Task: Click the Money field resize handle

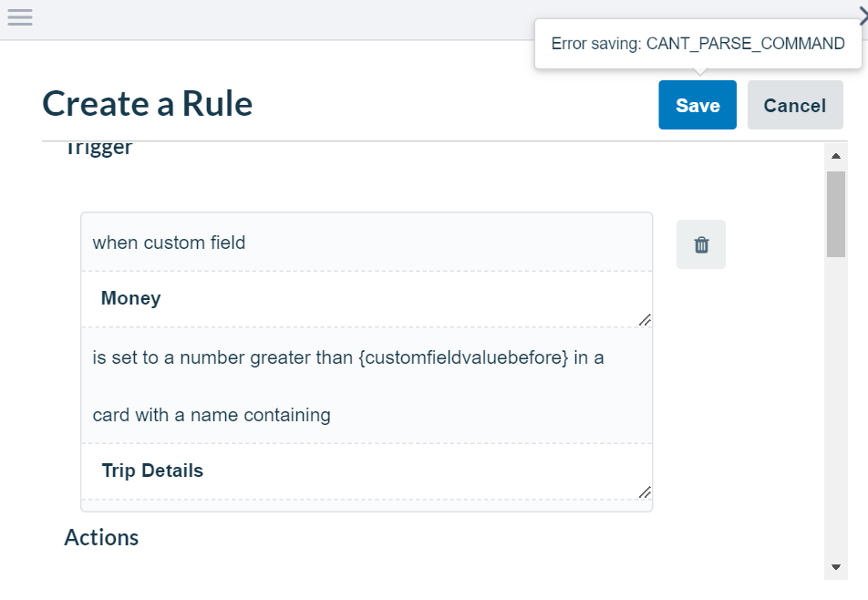Action: [x=645, y=320]
